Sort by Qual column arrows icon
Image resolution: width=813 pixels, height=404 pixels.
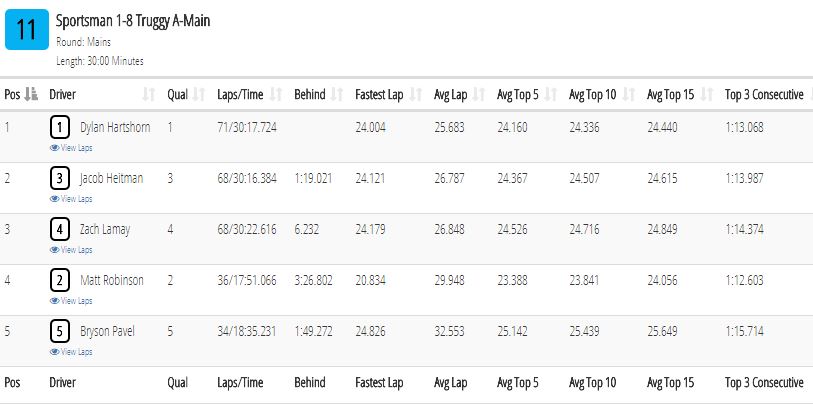coord(199,94)
